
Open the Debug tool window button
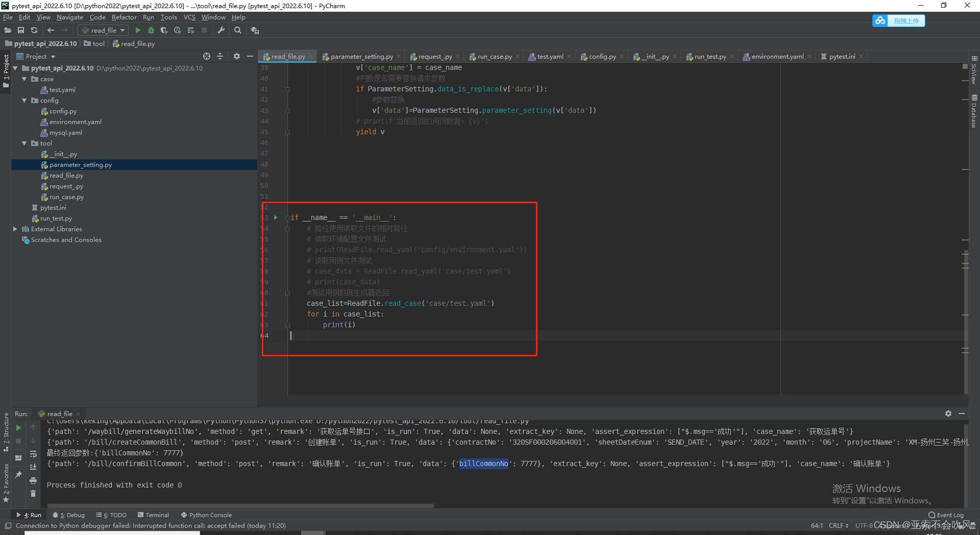pos(69,515)
